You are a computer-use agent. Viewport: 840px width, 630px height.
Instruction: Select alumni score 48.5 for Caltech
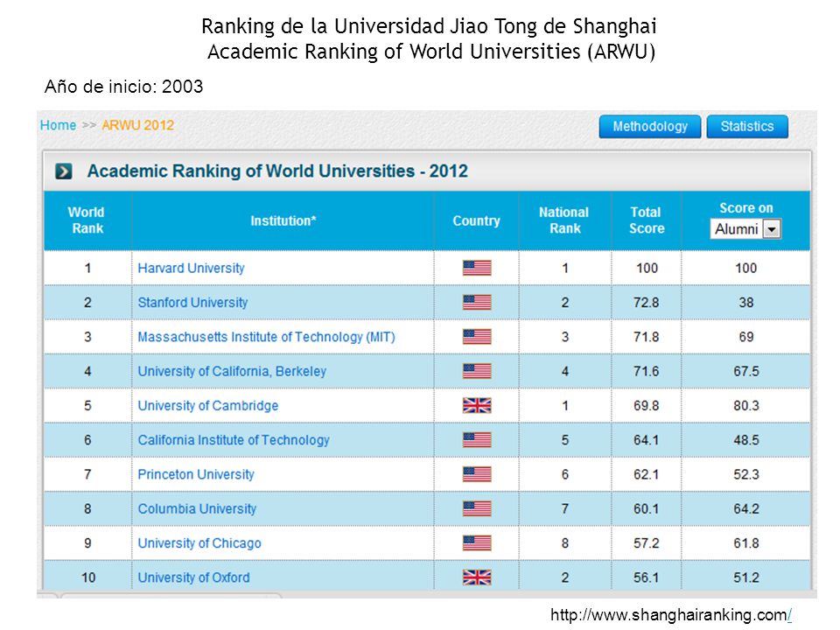[746, 440]
